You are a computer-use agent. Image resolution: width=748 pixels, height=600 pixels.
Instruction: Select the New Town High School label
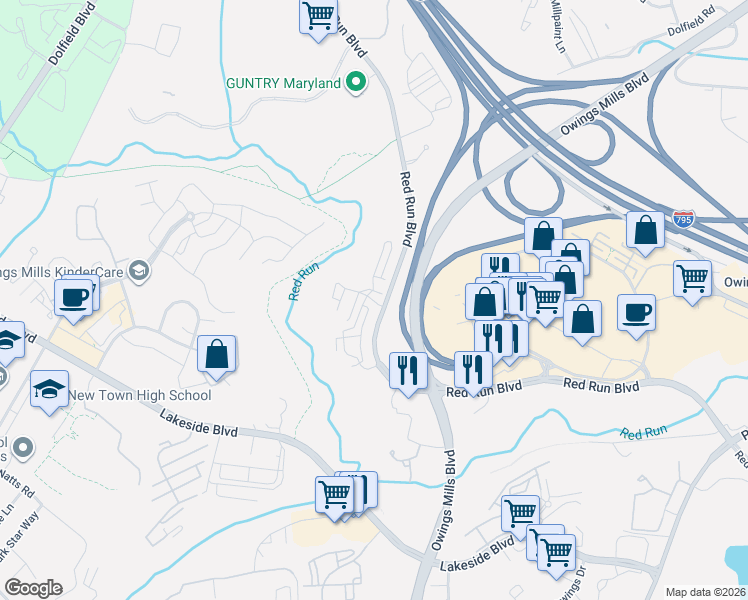(x=140, y=395)
